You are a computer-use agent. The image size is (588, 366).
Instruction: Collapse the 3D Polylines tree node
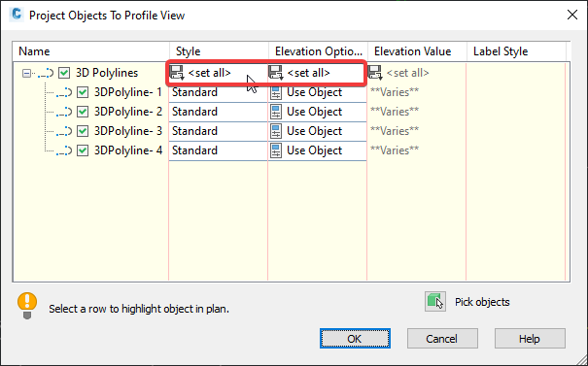tap(26, 73)
